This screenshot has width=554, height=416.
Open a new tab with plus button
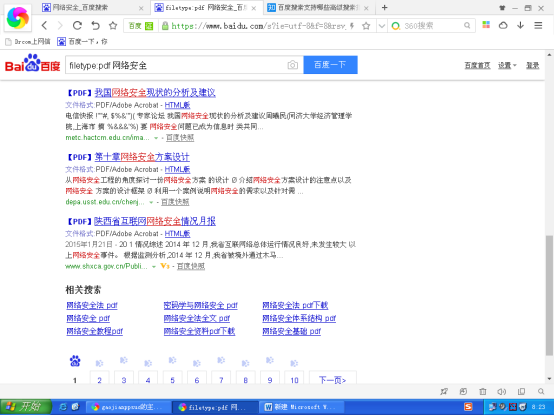pyautogui.click(x=385, y=7)
